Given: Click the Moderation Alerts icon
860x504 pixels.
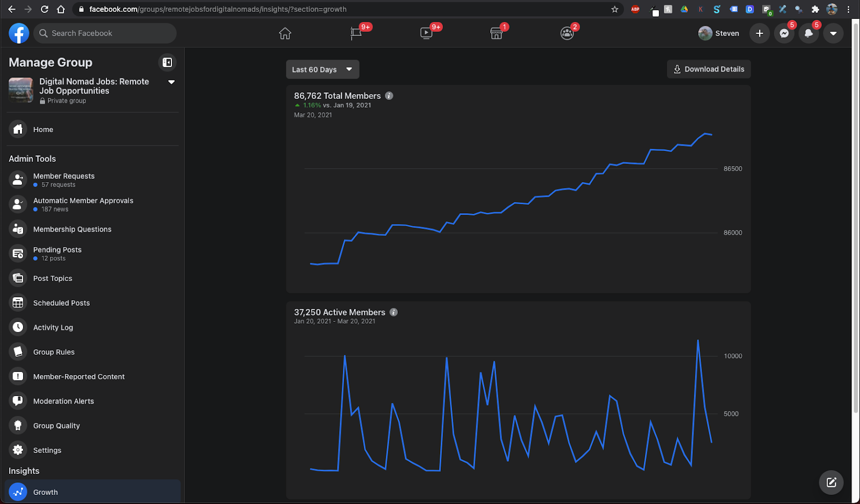Looking at the screenshot, I should [18, 401].
